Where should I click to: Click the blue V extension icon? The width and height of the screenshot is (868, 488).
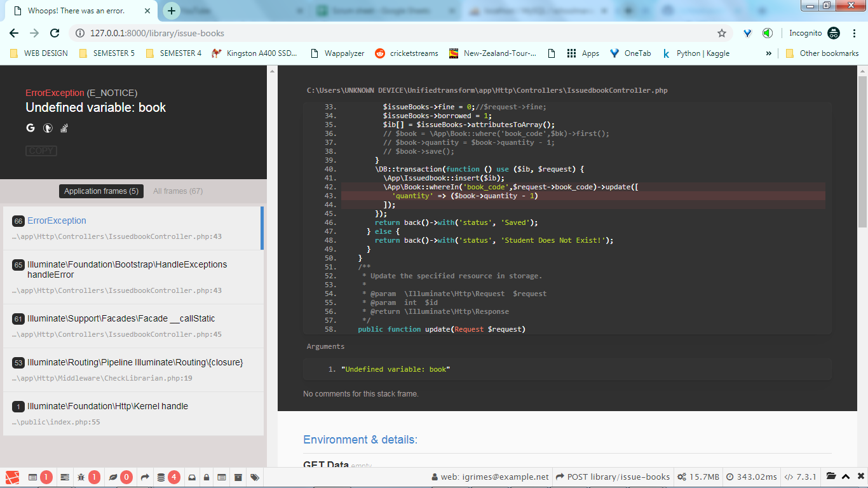(x=748, y=33)
